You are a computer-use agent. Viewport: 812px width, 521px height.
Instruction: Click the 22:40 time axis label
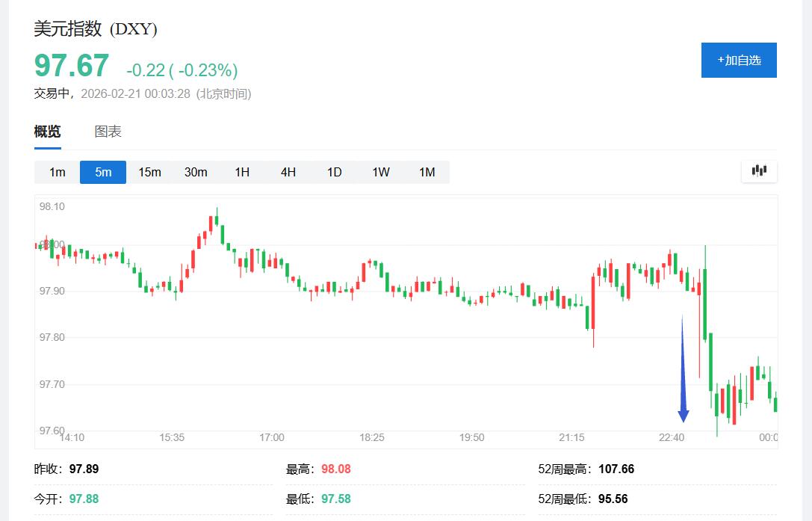click(x=672, y=437)
